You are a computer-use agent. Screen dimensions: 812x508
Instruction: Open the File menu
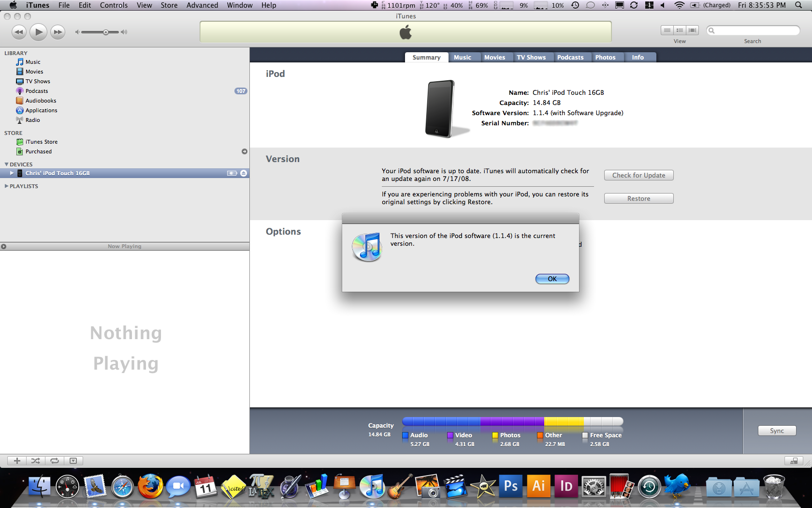tap(64, 5)
